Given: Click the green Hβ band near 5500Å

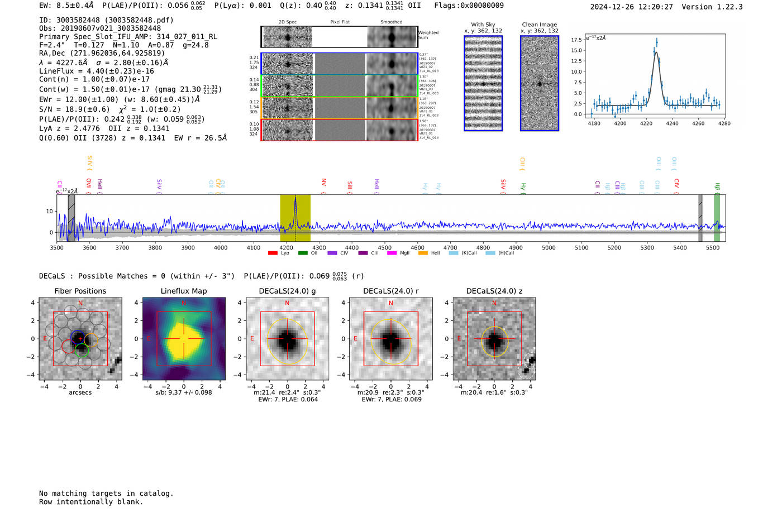Looking at the screenshot, I should coord(717,218).
